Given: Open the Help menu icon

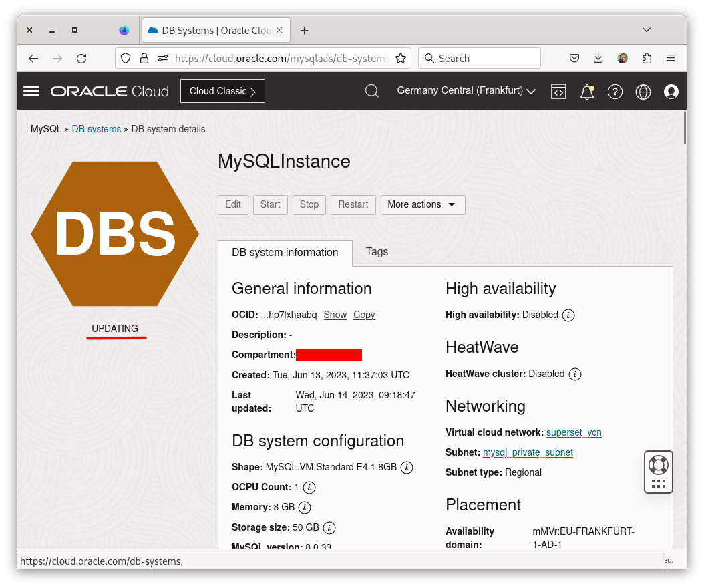Looking at the screenshot, I should tap(615, 92).
